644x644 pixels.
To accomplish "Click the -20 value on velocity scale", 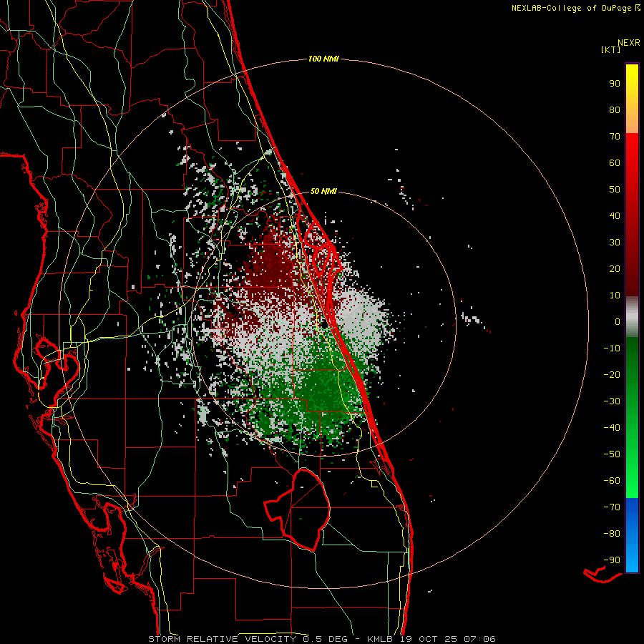I will click(612, 374).
